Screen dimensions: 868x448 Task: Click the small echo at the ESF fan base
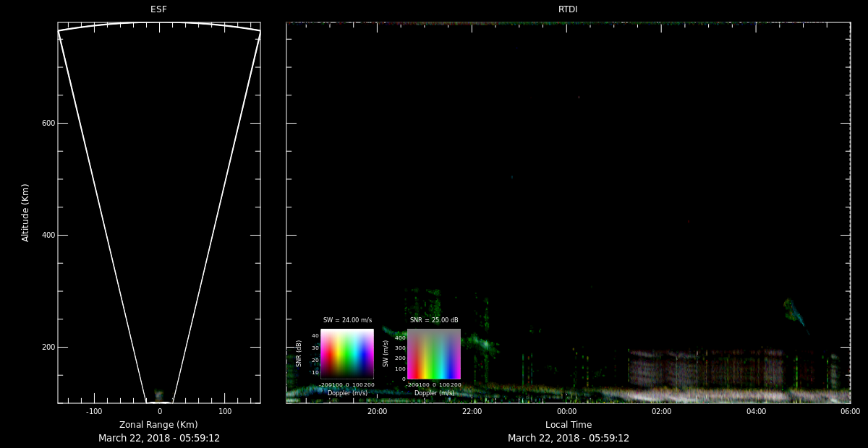158,396
